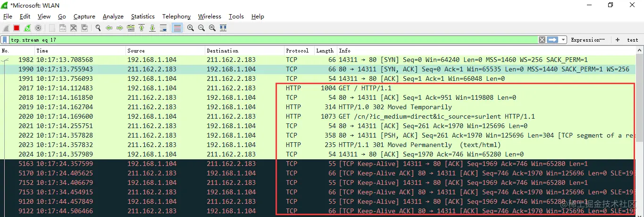The width and height of the screenshot is (644, 217).
Task: Select packet 9122 Keep-Alive ACK row
Action: point(318,211)
